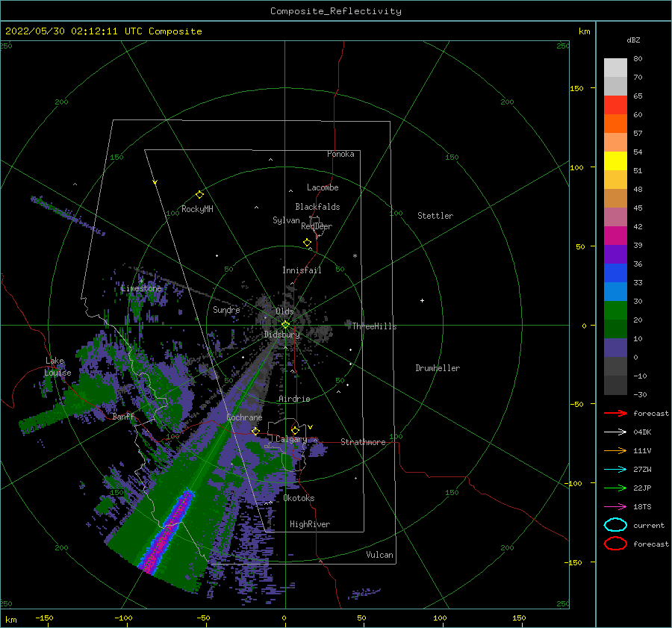Click the HighRiver label
Viewport: 672px width, 628px height.
pyautogui.click(x=310, y=524)
